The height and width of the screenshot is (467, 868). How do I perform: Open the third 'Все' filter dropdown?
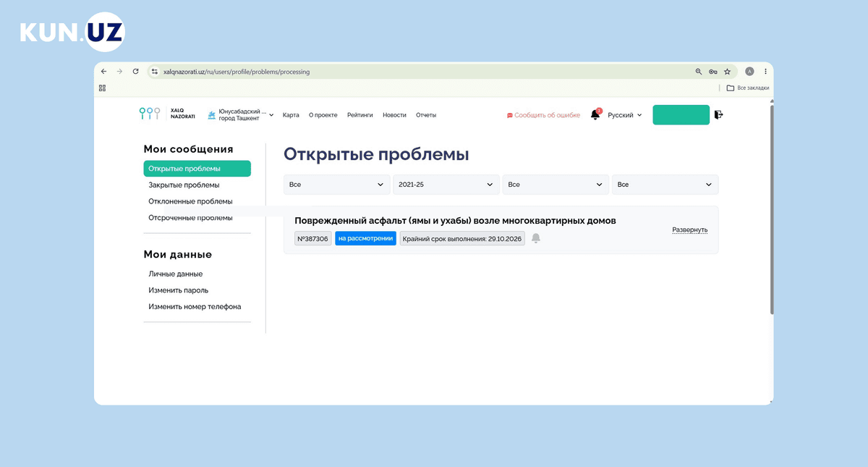(556, 185)
